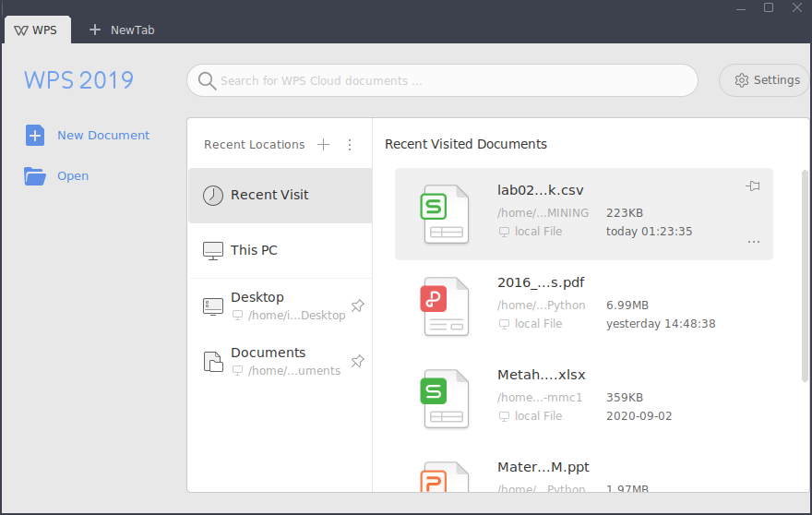Click the /home/...MINING path text
Viewport: 812px width, 515px height.
pos(543,213)
